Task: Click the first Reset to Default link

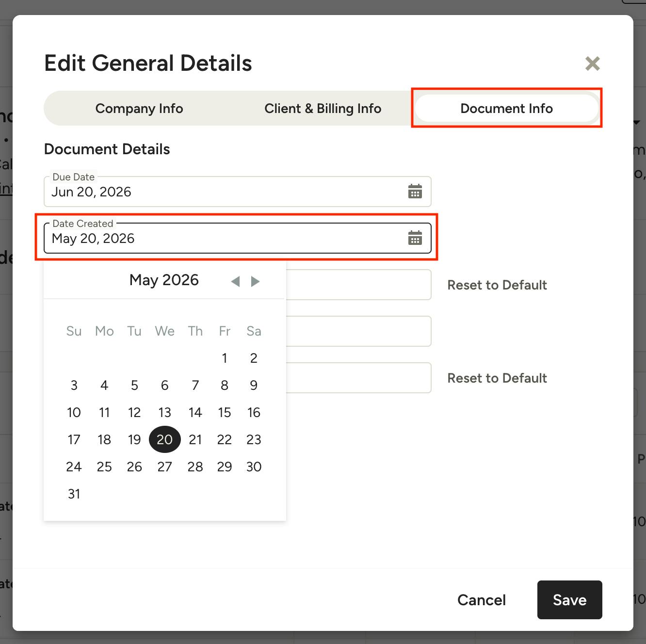Action: (497, 285)
